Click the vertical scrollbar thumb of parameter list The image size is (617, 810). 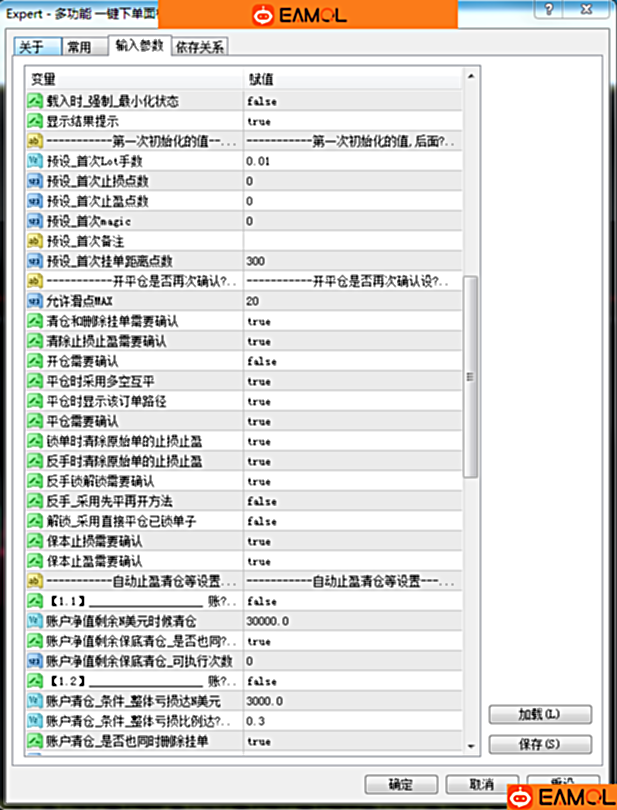(472, 380)
